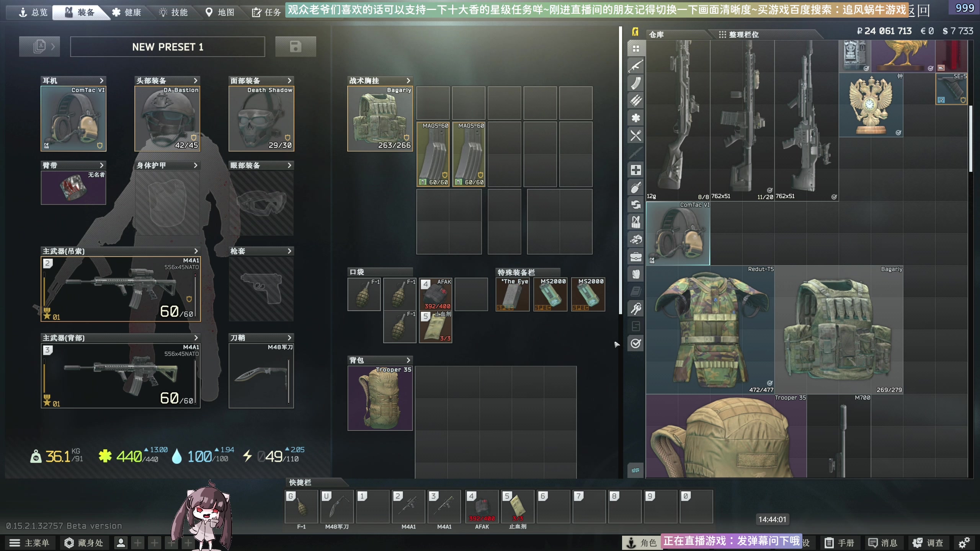
Task: Open the 健康 health tab
Action: tap(127, 12)
